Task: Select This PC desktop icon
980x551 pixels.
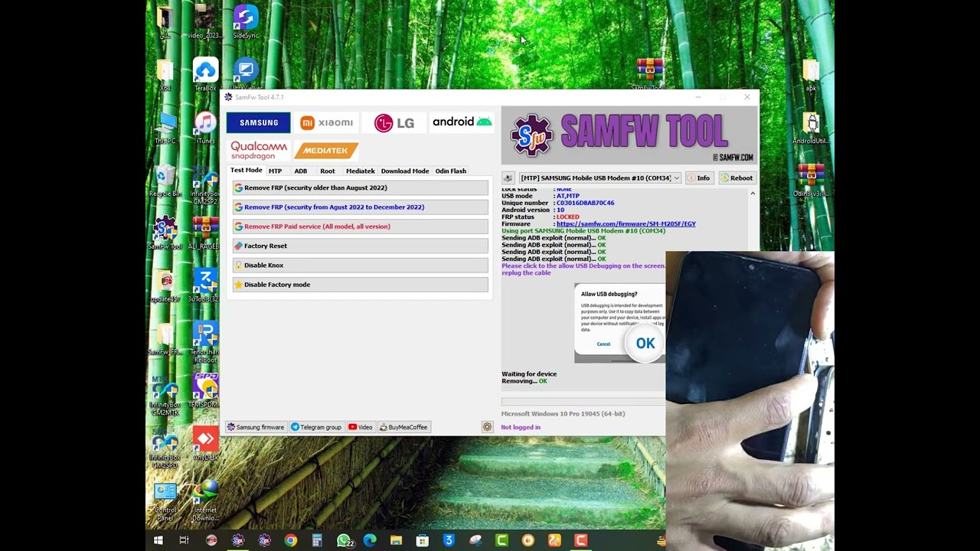Action: pyautogui.click(x=165, y=127)
